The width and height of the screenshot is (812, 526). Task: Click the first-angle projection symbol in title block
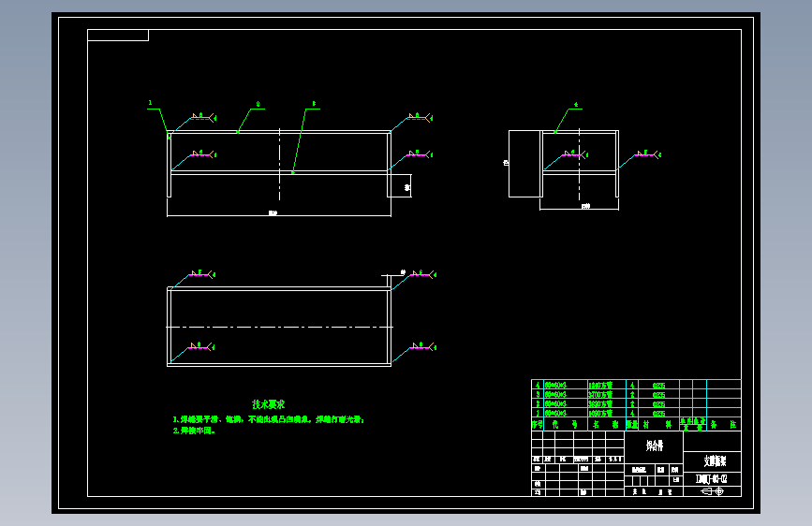pyautogui.click(x=713, y=491)
